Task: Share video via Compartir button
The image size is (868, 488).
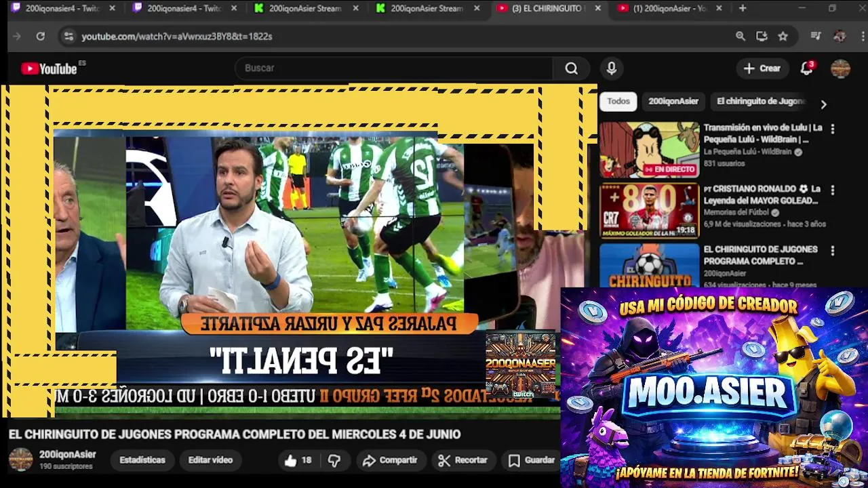Action: pos(390,460)
